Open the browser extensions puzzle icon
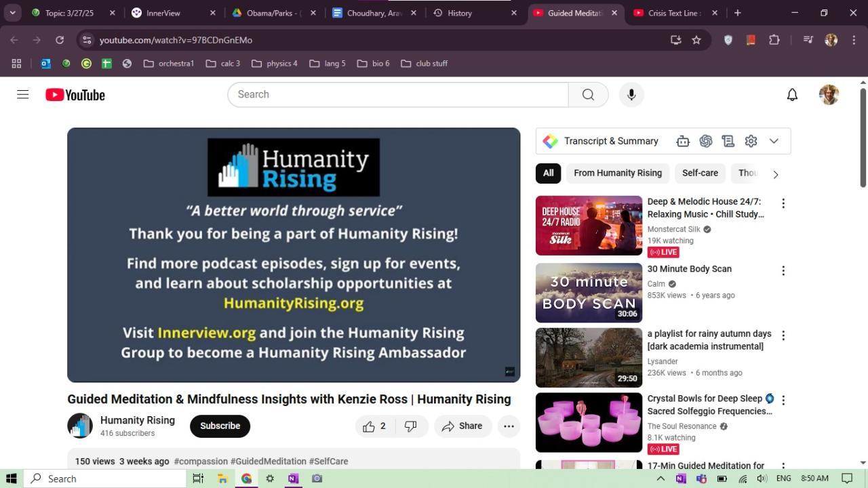 [x=774, y=40]
